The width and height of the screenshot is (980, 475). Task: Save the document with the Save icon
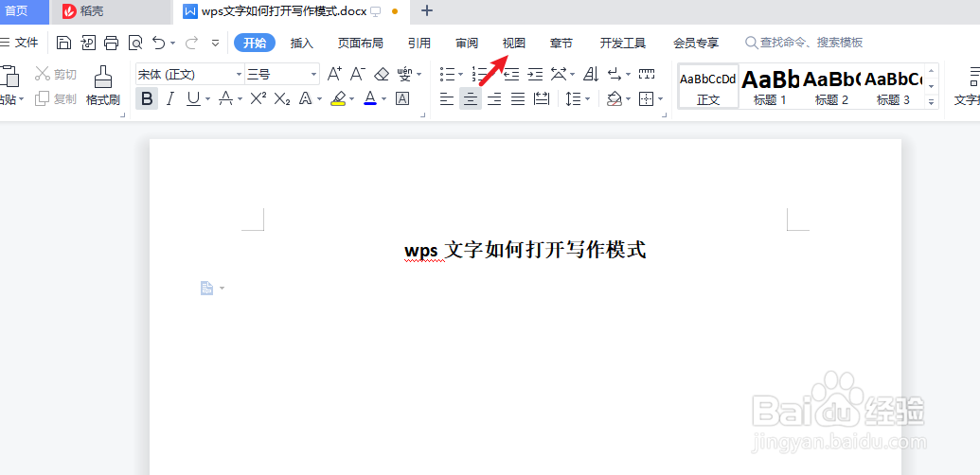coord(63,43)
